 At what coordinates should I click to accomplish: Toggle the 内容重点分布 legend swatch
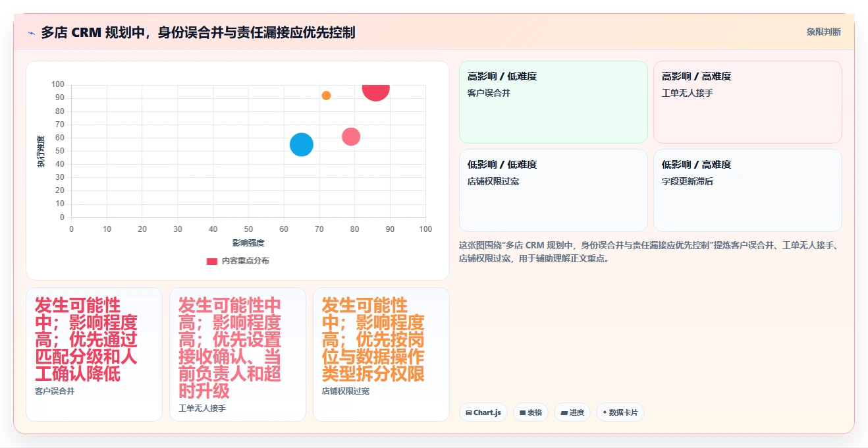pos(212,261)
